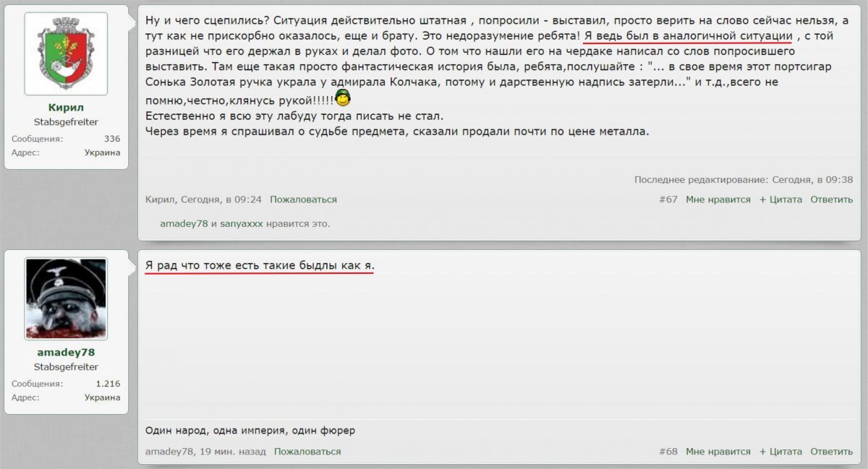Report post #67 via Пожаловаться

[x=304, y=199]
